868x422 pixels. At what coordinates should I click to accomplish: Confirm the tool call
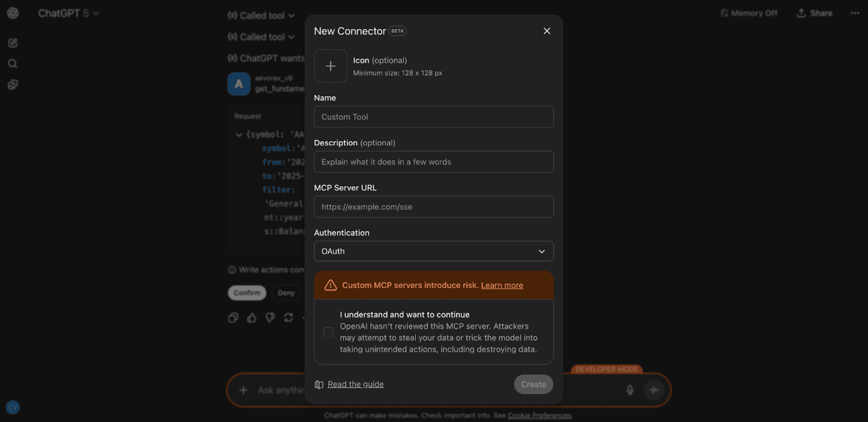pos(247,293)
